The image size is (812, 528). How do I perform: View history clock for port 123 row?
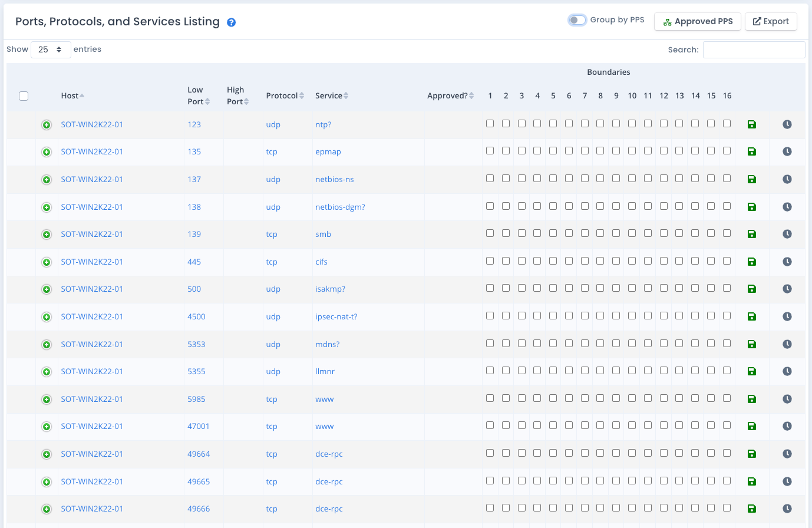787,124
